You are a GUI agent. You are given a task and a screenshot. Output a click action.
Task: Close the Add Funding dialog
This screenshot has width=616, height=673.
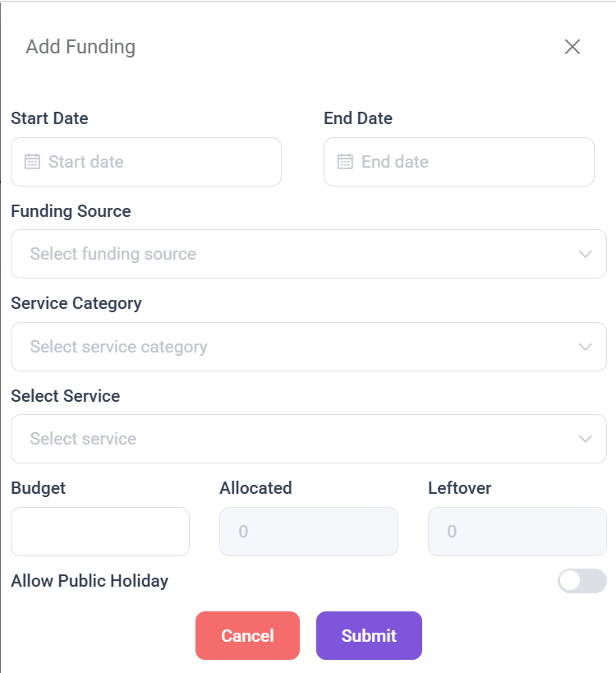[572, 47]
